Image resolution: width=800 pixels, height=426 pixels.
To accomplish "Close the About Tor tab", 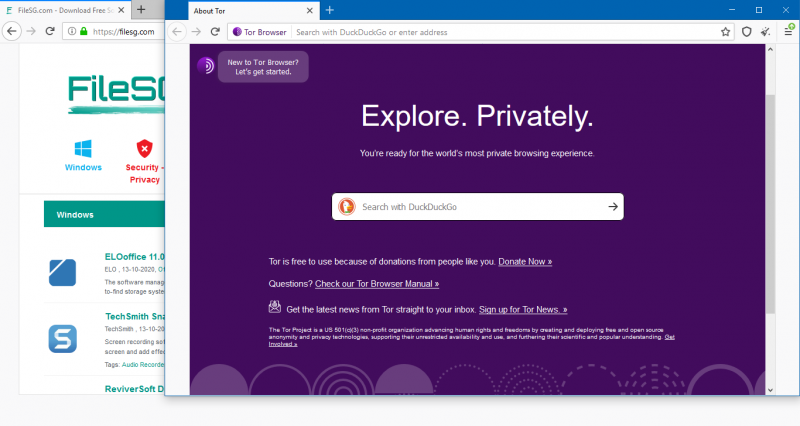I will pyautogui.click(x=310, y=11).
